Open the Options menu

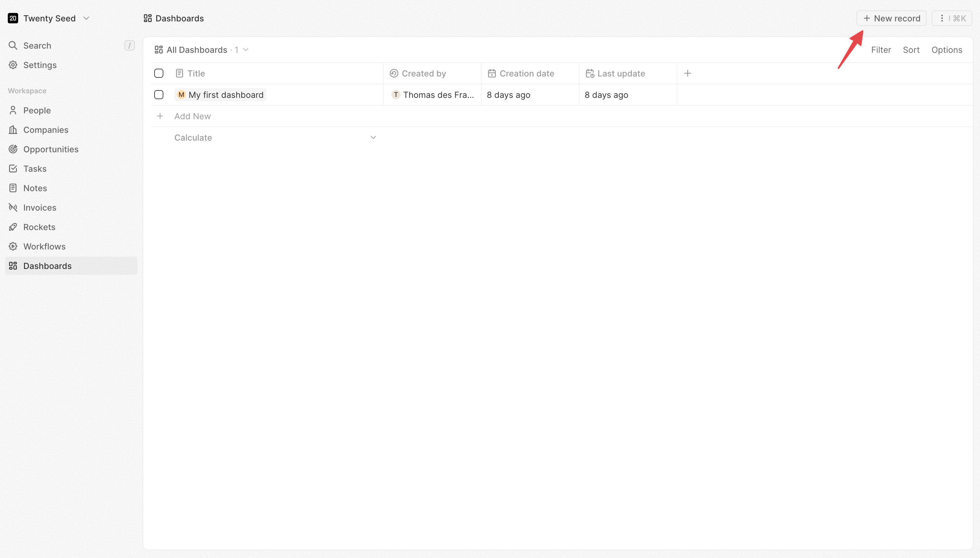pos(947,50)
